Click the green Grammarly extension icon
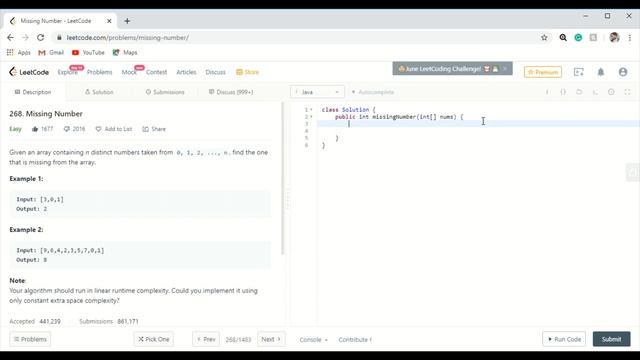The width and height of the screenshot is (640, 360). click(578, 38)
